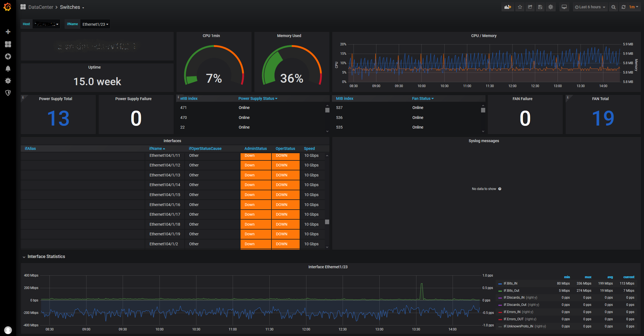The width and height of the screenshot is (644, 336).
Task: Star this dashboard as favorite
Action: pos(520,7)
